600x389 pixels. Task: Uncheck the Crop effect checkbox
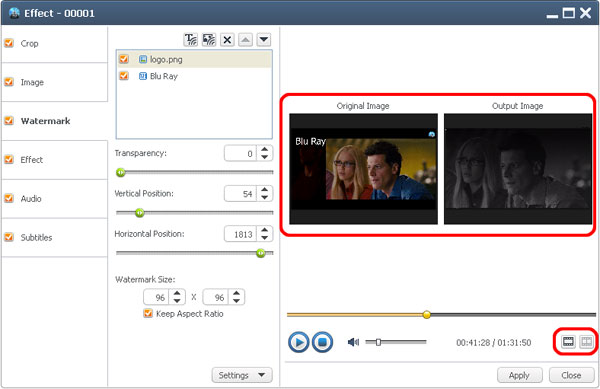coord(9,43)
